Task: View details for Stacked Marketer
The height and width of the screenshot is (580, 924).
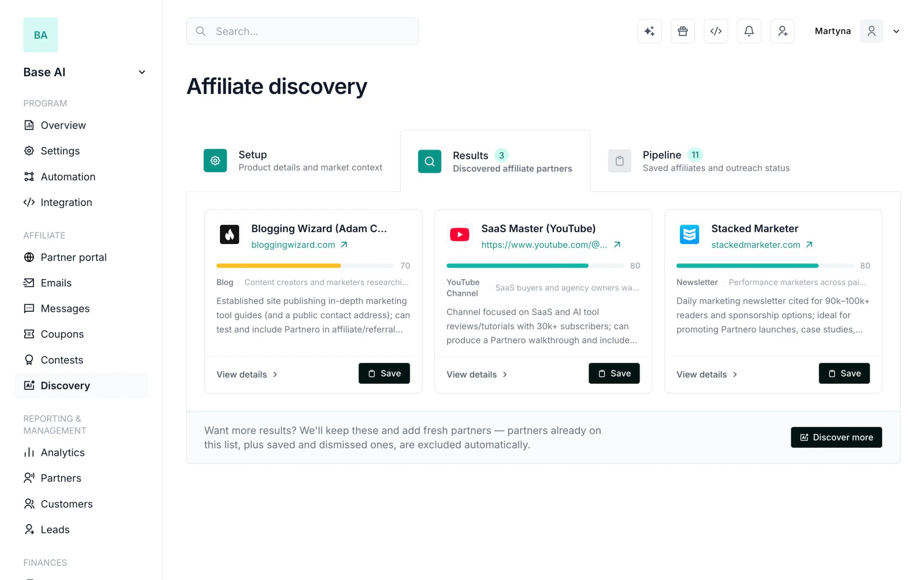Action: (x=707, y=374)
